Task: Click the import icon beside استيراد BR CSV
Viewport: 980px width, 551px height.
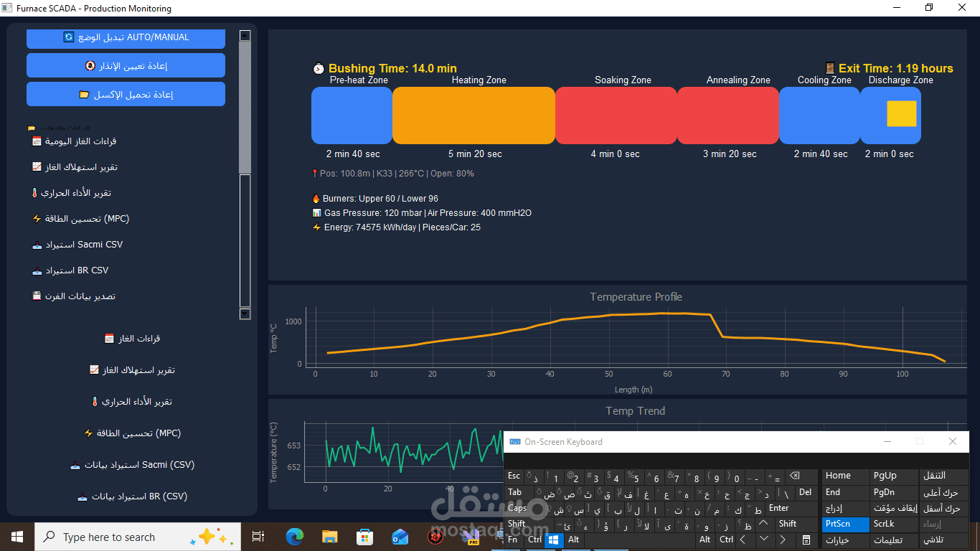Action: [37, 270]
